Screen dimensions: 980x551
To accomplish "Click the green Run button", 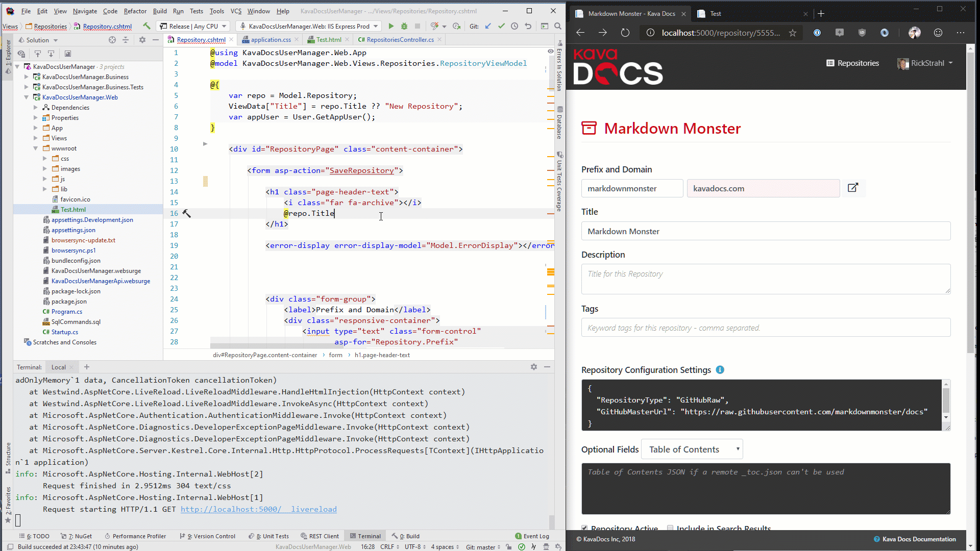I will coord(391,26).
